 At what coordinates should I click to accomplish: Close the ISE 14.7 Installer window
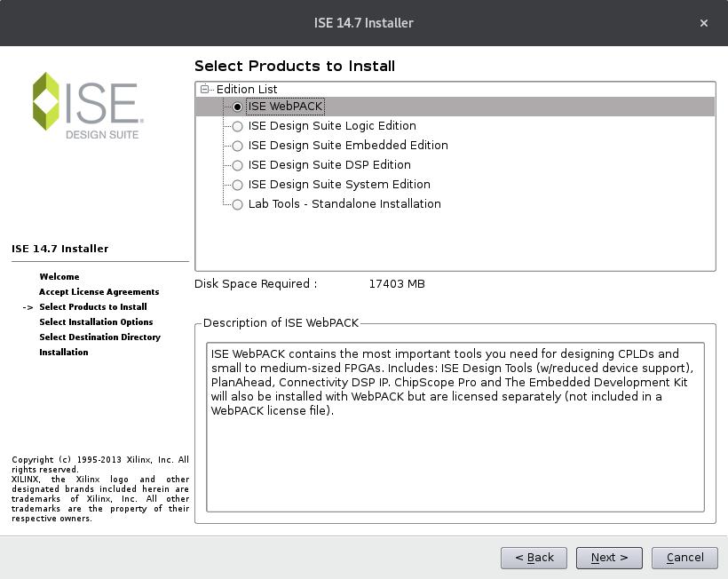[x=704, y=23]
